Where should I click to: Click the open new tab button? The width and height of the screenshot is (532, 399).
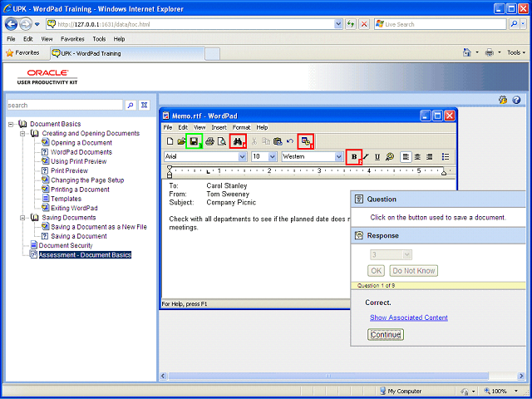213,54
